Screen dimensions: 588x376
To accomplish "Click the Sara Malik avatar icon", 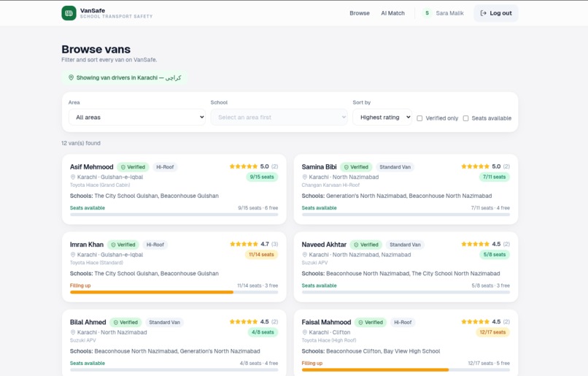I will pos(427,13).
